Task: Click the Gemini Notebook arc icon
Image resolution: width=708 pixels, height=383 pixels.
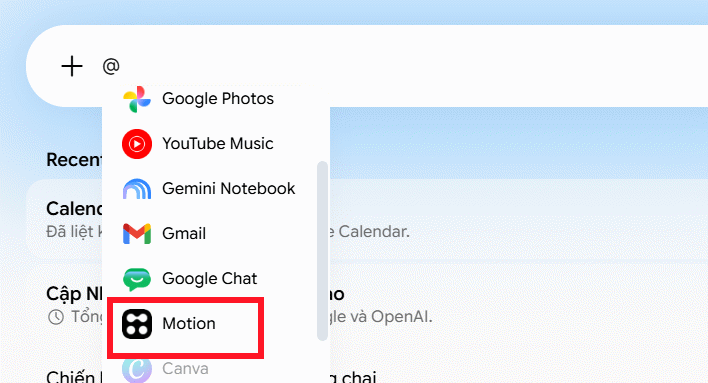Action: (137, 189)
